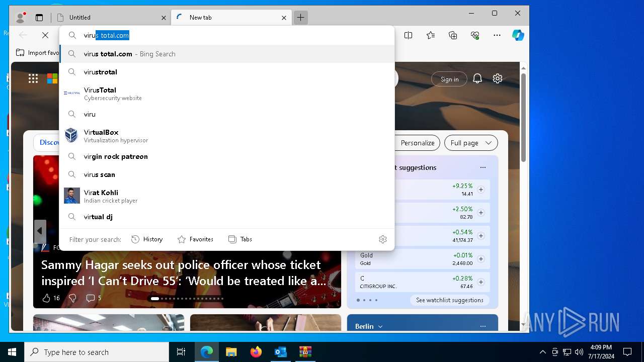This screenshot has width=644, height=362.
Task: Click See watchlist suggestions link
Action: 449,300
